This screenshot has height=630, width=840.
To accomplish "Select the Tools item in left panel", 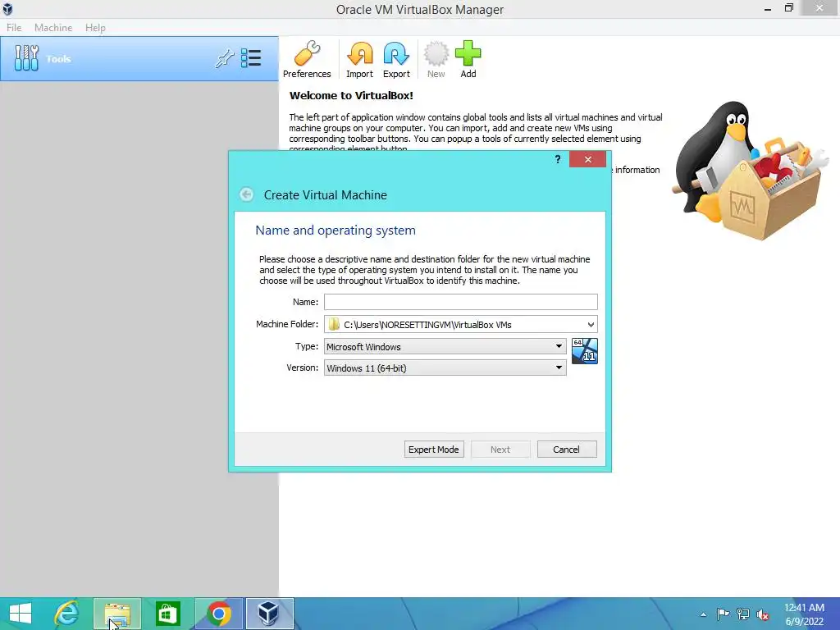I will click(x=139, y=59).
